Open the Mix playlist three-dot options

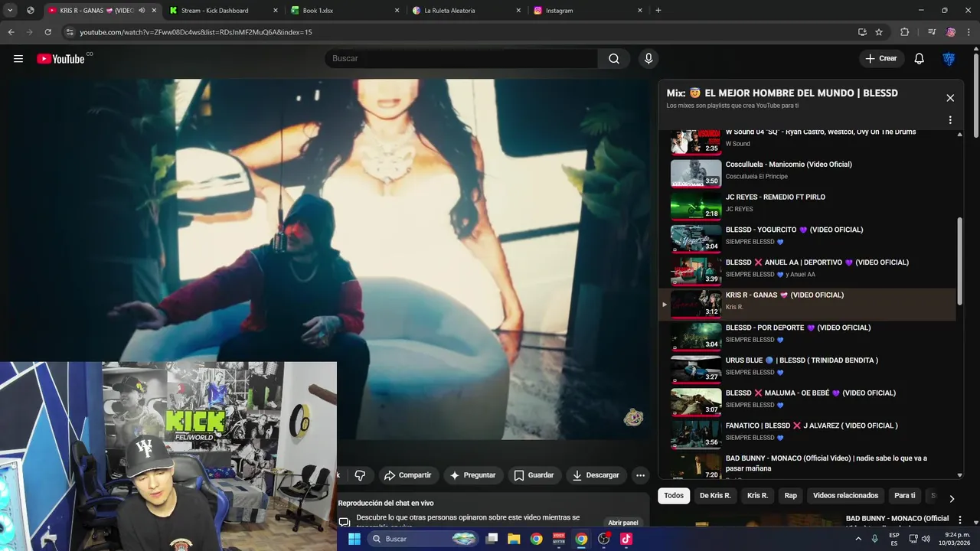(x=950, y=120)
